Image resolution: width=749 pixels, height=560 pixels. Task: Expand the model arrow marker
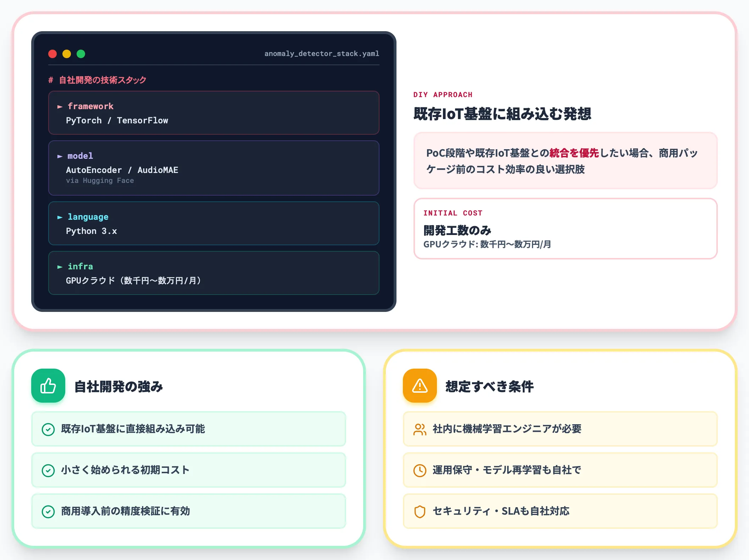[60, 156]
